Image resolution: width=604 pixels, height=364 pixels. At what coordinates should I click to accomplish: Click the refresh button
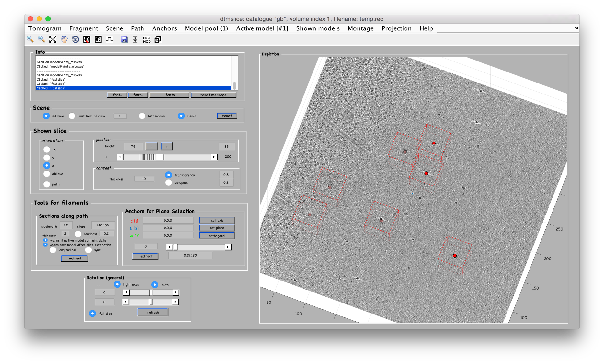click(153, 312)
